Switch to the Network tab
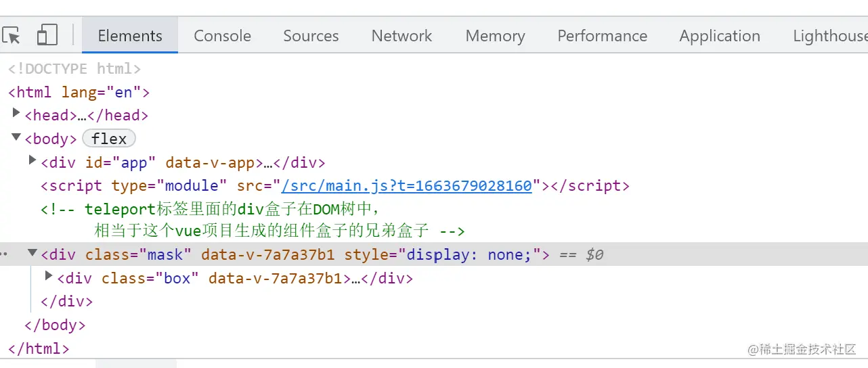 (x=402, y=36)
